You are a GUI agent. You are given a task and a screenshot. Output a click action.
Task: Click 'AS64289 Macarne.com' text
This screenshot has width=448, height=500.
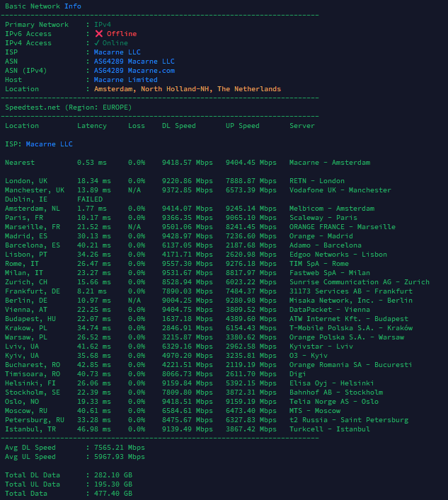click(x=134, y=71)
